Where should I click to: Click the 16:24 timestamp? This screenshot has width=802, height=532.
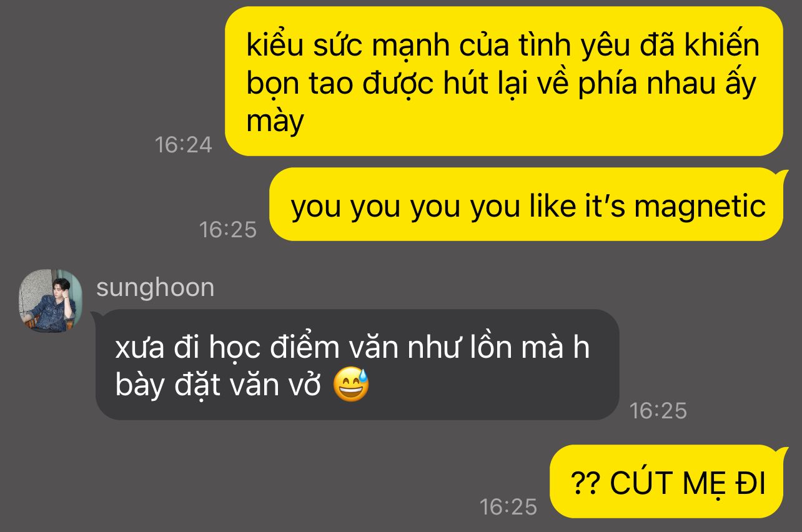click(x=184, y=145)
